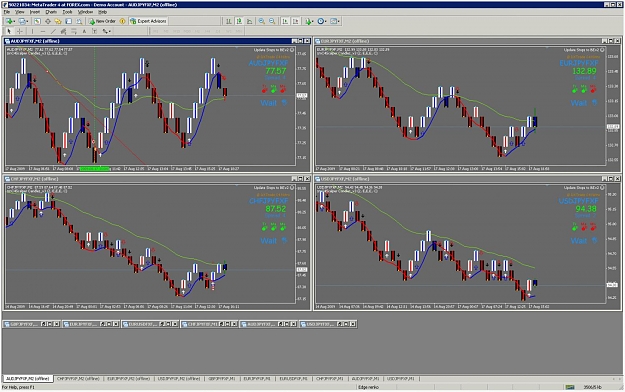Viewport: 625px width, 392px height.
Task: Click the Edge renko status bar profile
Action: 368,387
